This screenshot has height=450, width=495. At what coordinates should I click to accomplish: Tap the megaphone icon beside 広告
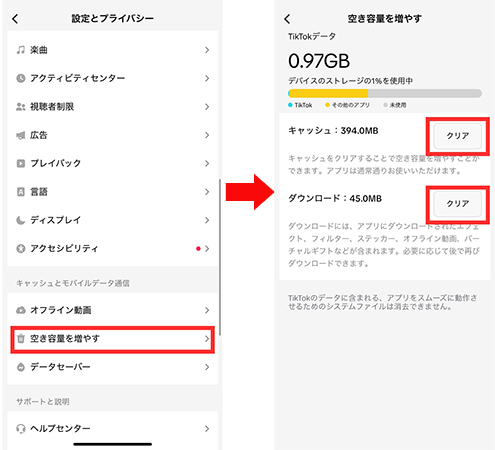[21, 135]
